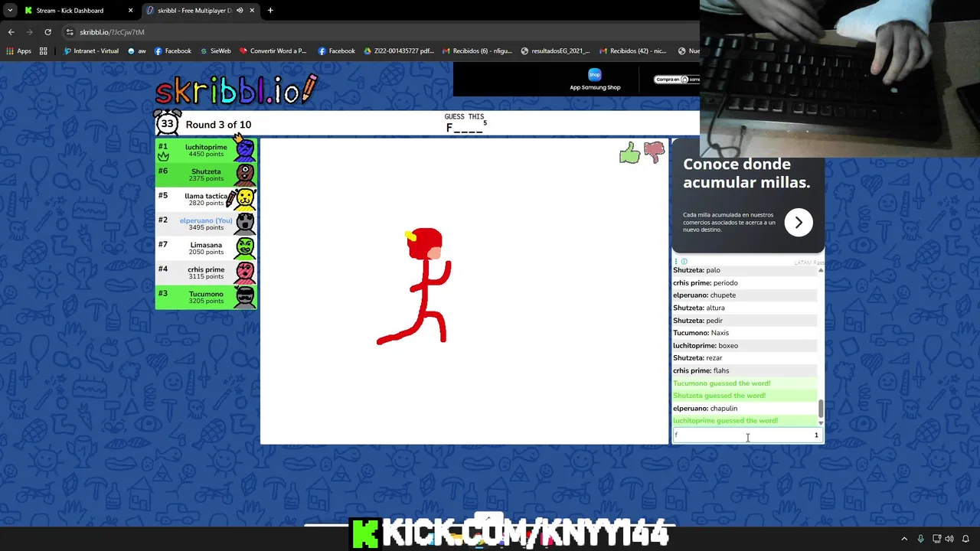Click the chat guess input field

(x=748, y=435)
